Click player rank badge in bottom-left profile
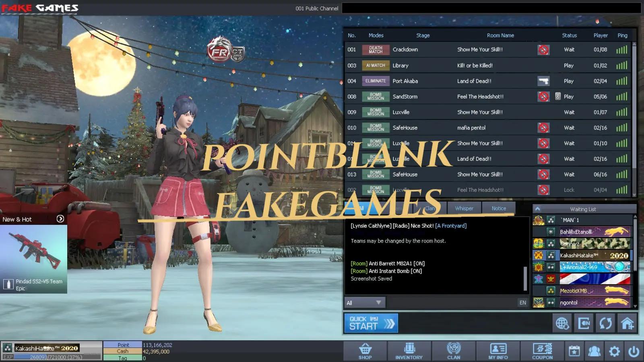644x362 pixels. [x=7, y=348]
